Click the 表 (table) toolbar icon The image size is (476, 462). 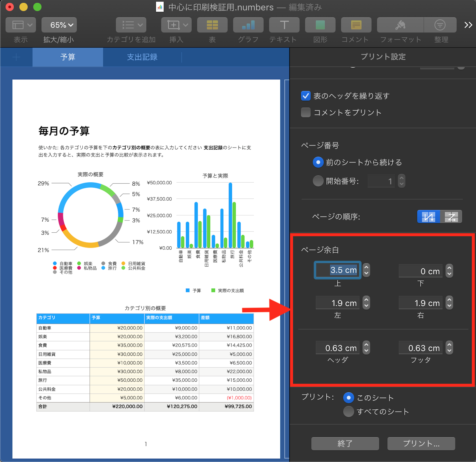[212, 25]
